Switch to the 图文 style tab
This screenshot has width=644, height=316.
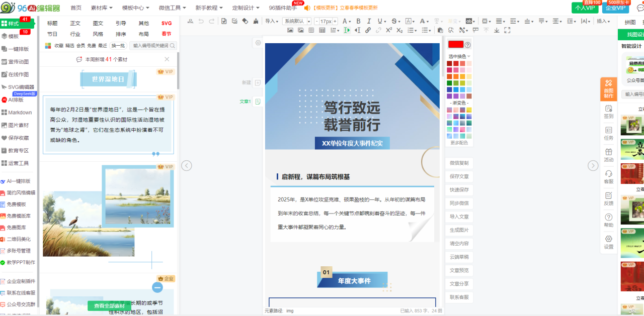coord(98,23)
